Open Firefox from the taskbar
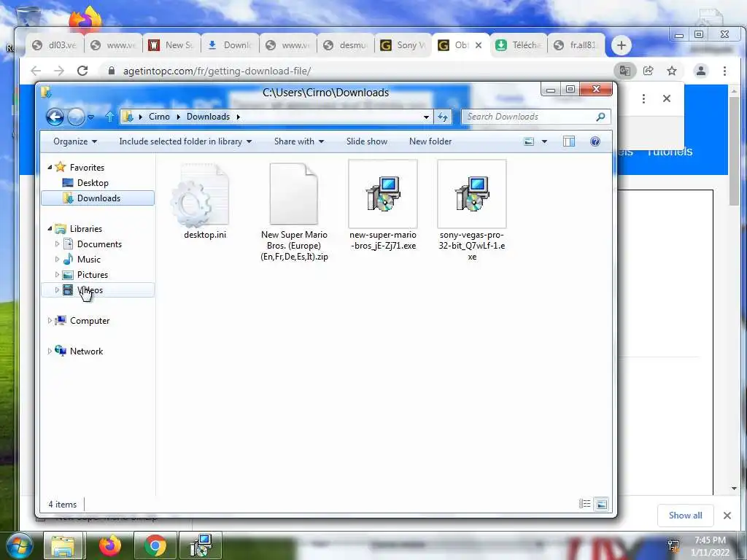This screenshot has width=747, height=560. pyautogui.click(x=109, y=545)
